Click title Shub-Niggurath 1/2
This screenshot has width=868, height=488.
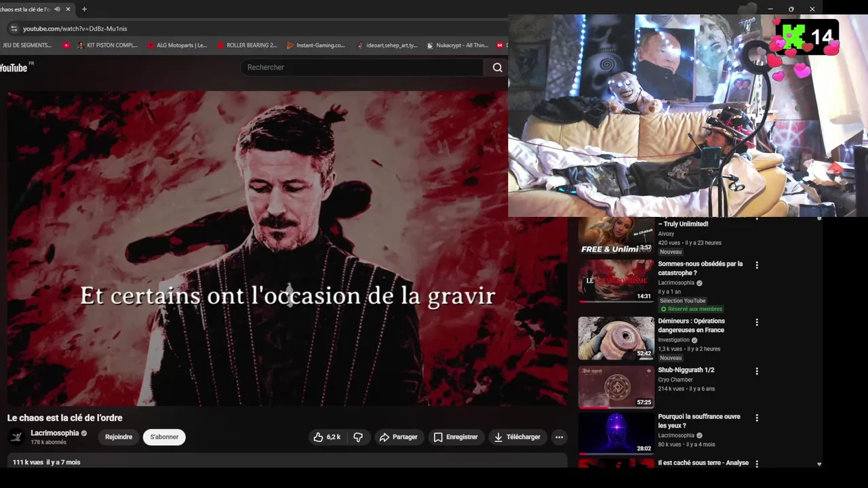686,370
